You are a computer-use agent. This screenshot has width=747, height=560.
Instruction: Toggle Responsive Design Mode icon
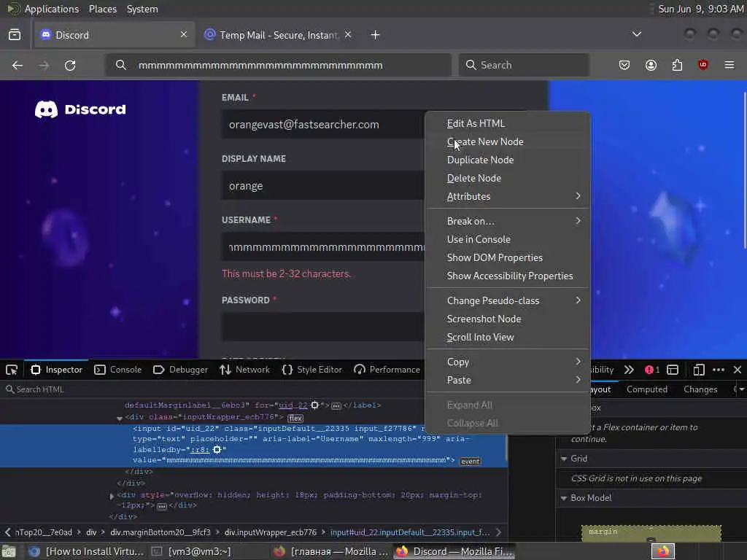click(698, 370)
